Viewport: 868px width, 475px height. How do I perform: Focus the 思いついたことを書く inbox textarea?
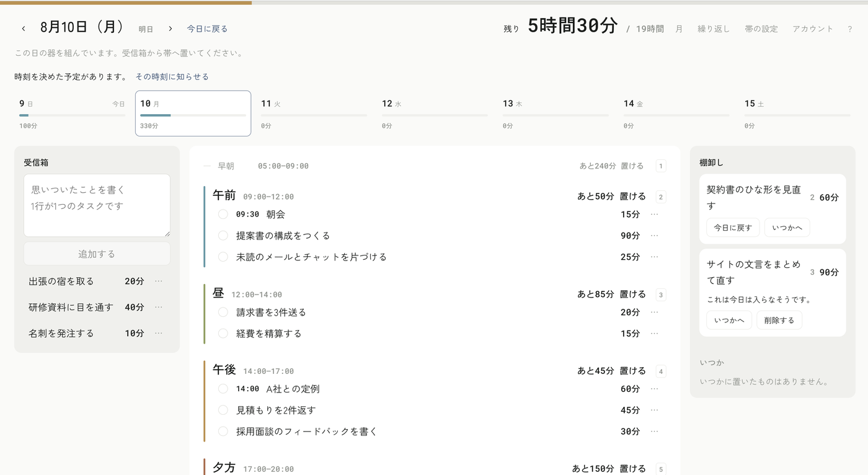tap(97, 205)
